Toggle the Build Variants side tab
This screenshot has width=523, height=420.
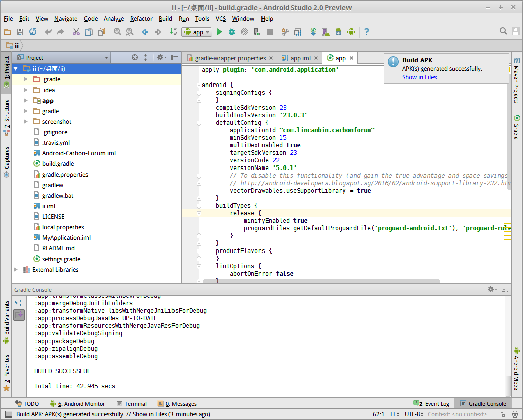pos(7,322)
